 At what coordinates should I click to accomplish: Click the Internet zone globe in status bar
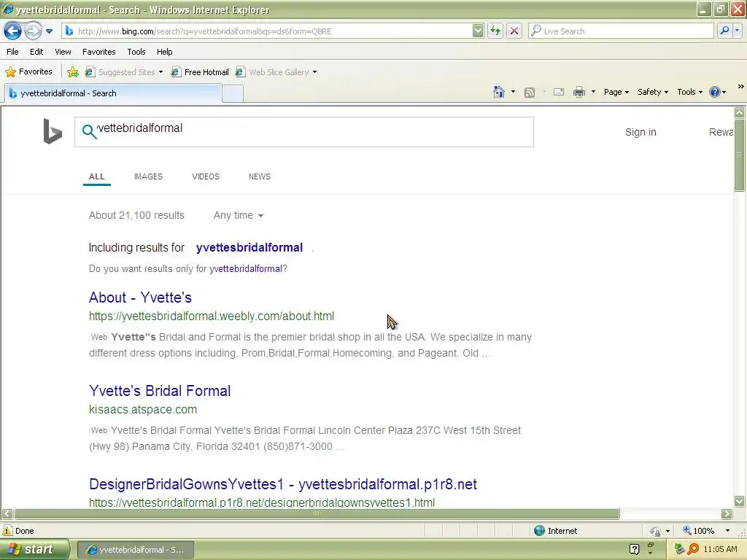tap(539, 531)
